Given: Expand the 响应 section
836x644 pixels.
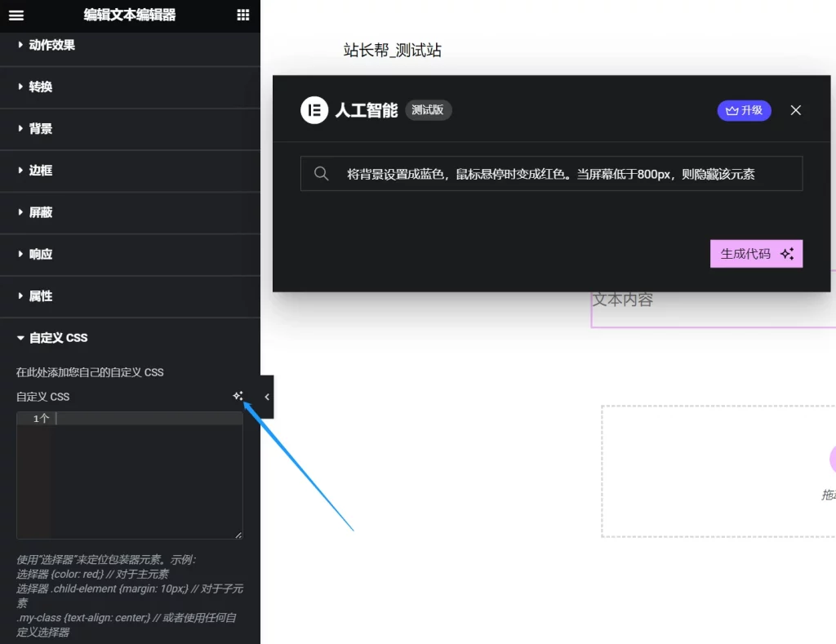Looking at the screenshot, I should tap(41, 254).
